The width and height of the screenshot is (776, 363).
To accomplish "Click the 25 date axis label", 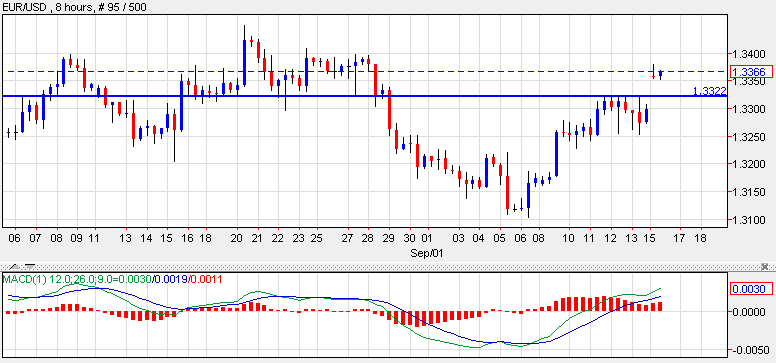I will pos(317,238).
